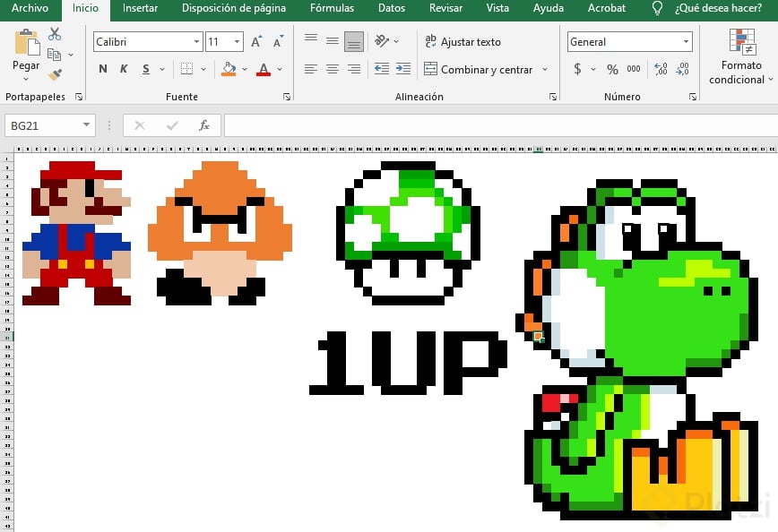The width and height of the screenshot is (778, 532).
Task: Open Fuente dialog launcher
Action: point(286,97)
